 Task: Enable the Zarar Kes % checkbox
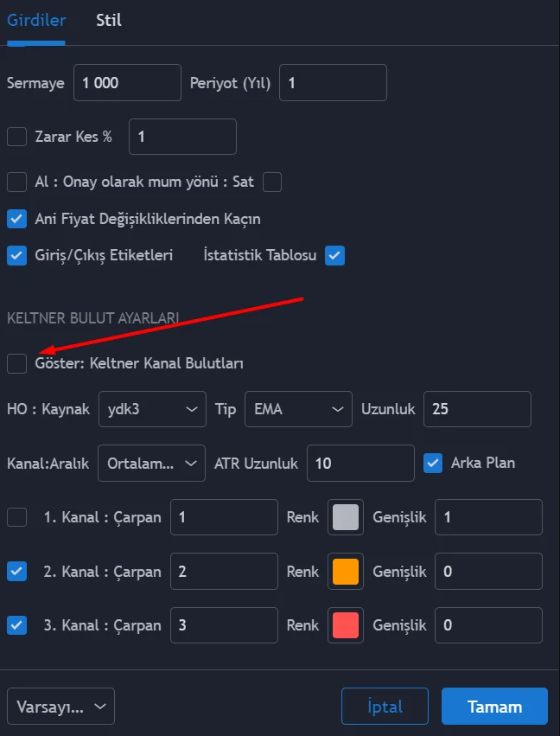coord(17,137)
